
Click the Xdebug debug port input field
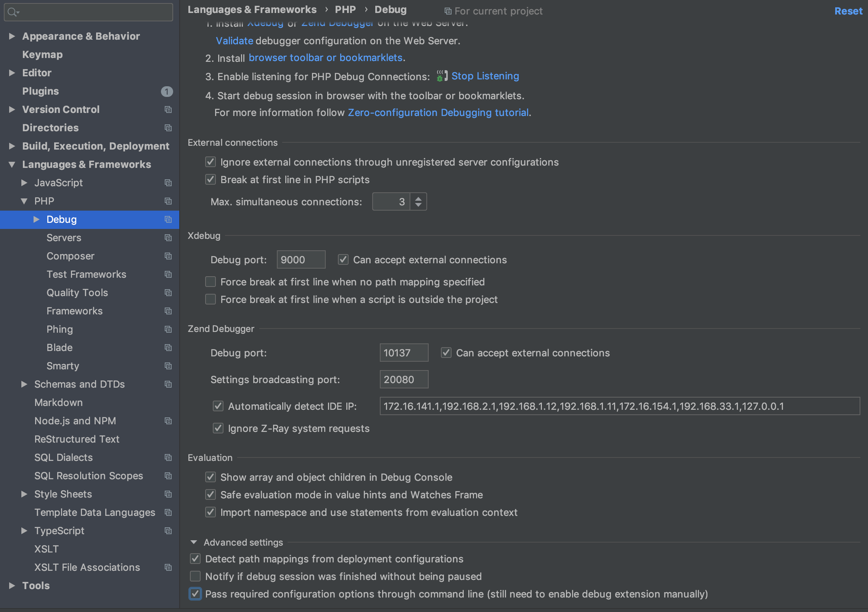299,259
